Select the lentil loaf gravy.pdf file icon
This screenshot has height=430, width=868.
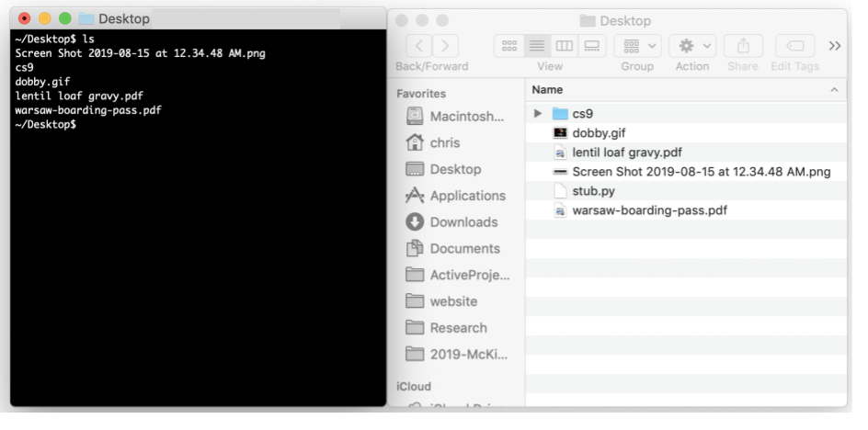click(x=560, y=153)
